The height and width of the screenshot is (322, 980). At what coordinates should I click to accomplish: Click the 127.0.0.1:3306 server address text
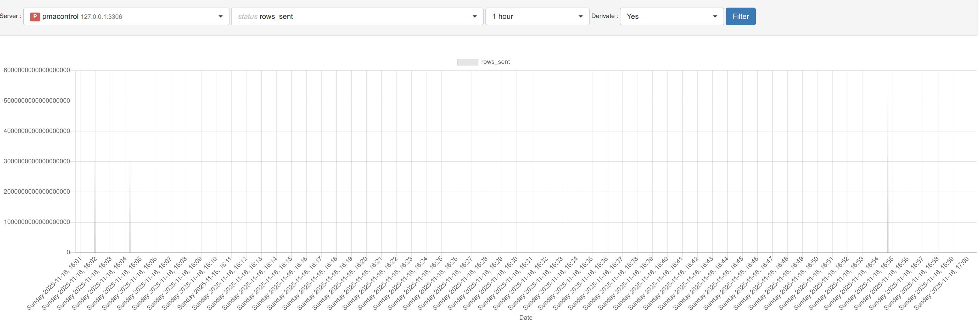click(101, 17)
